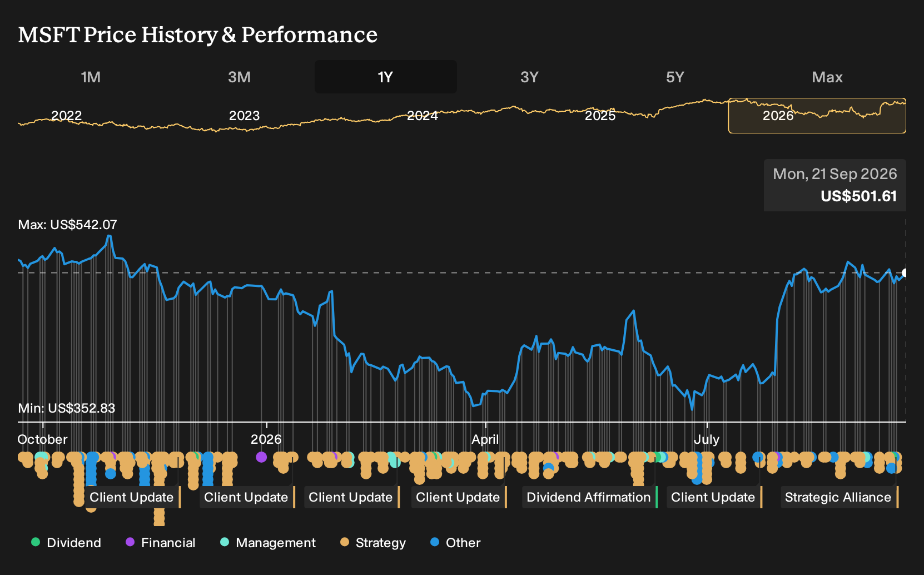The width and height of the screenshot is (924, 575).
Task: Toggle Dividend events in the legend
Action: pyautogui.click(x=66, y=543)
